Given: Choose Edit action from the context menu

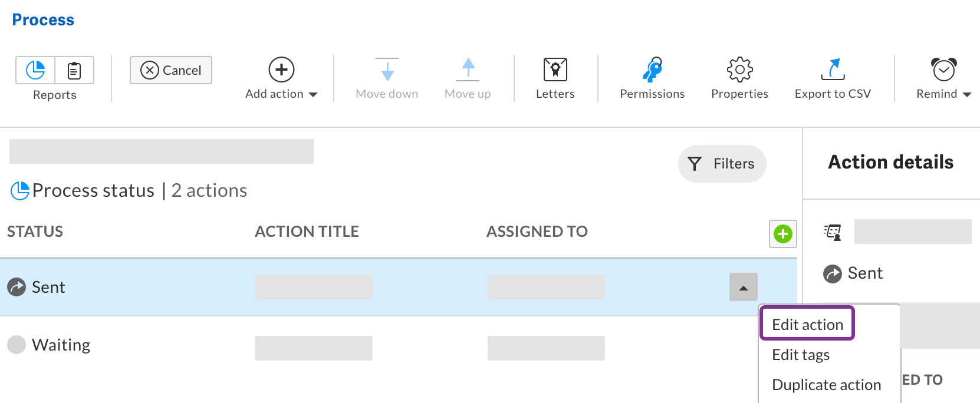Looking at the screenshot, I should (807, 324).
